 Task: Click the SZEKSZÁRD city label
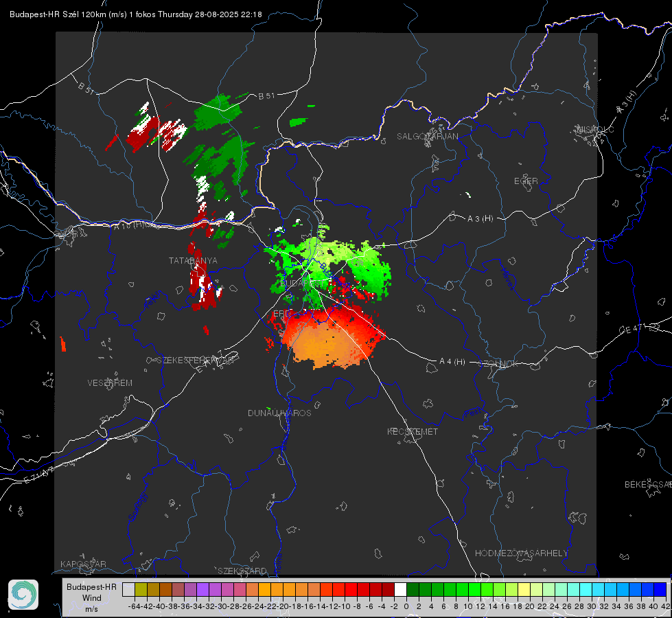(x=242, y=571)
